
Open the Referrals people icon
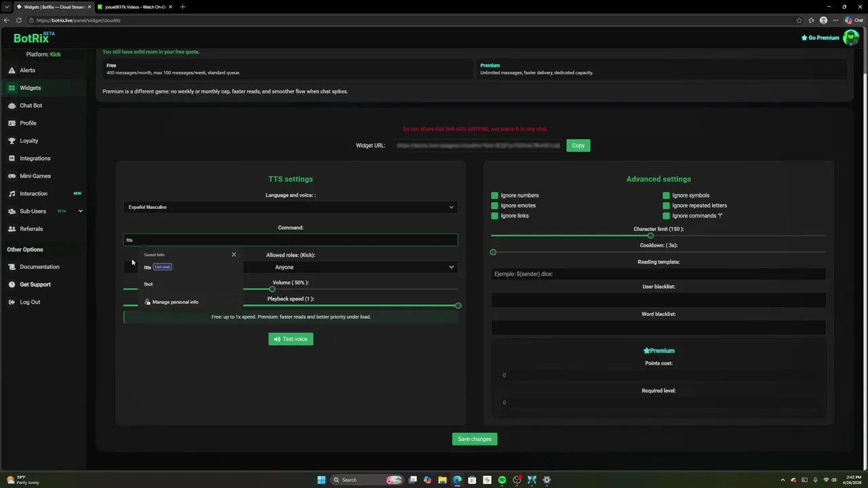click(12, 229)
